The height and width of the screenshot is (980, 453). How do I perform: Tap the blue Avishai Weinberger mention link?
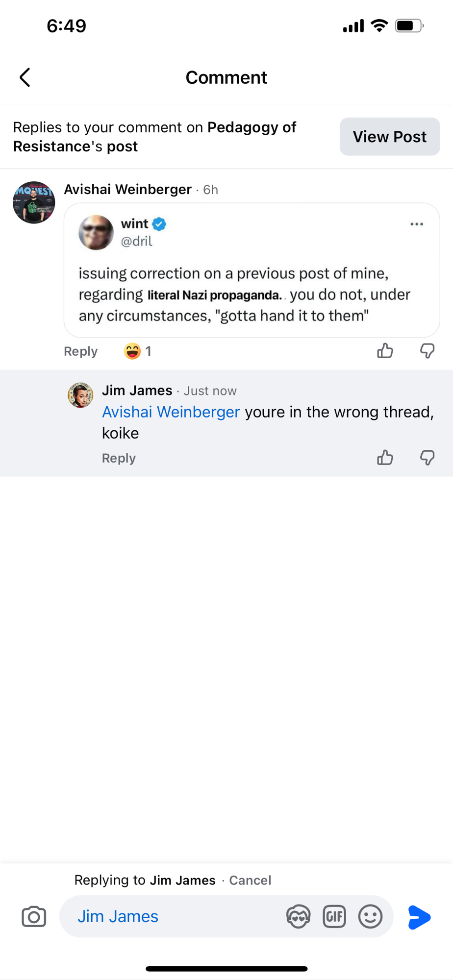click(171, 412)
